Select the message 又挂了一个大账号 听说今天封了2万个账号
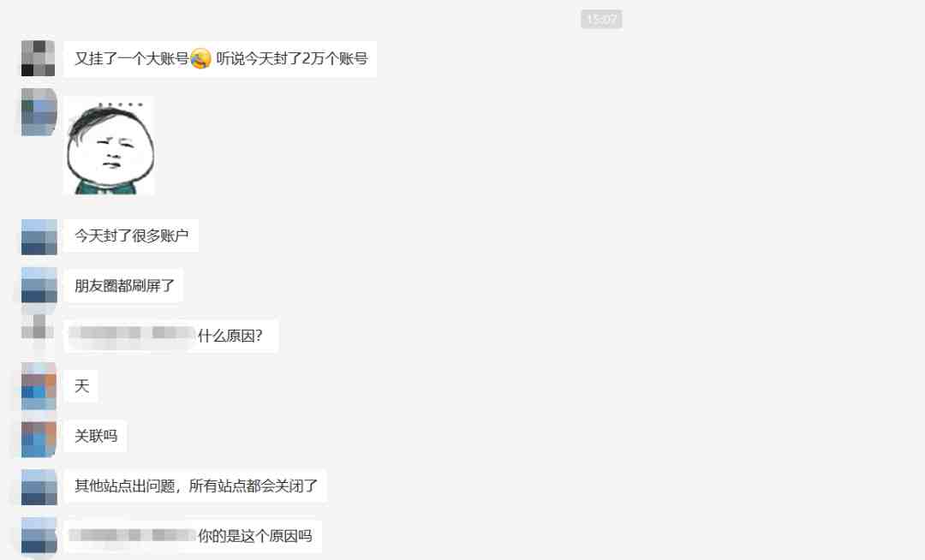This screenshot has height=560, width=925. tap(220, 58)
